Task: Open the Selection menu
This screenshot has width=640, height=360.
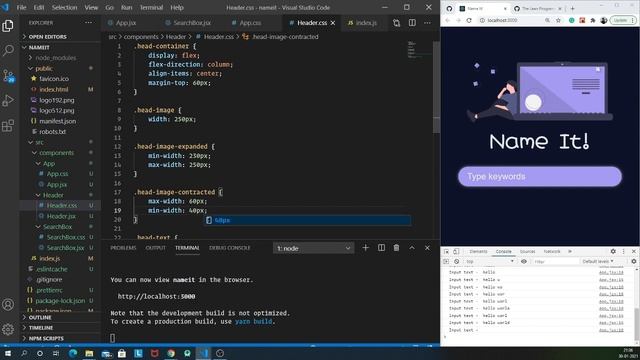Action: tap(64, 7)
